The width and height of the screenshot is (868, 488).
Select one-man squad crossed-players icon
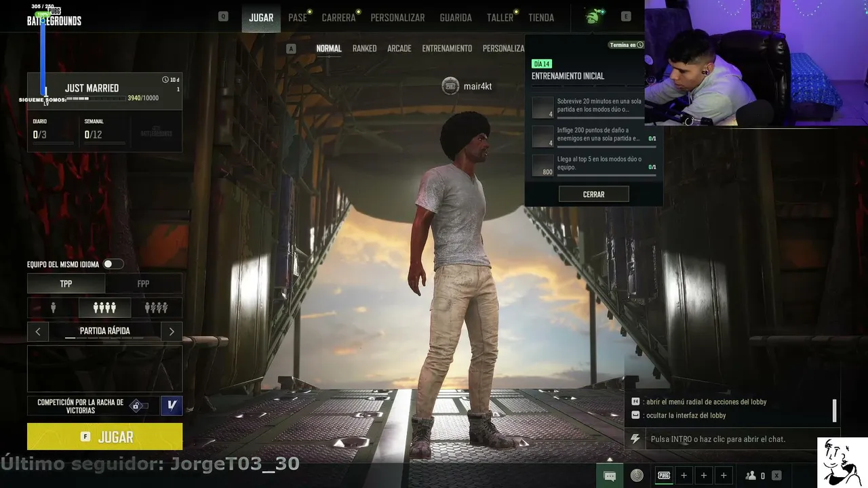156,308
